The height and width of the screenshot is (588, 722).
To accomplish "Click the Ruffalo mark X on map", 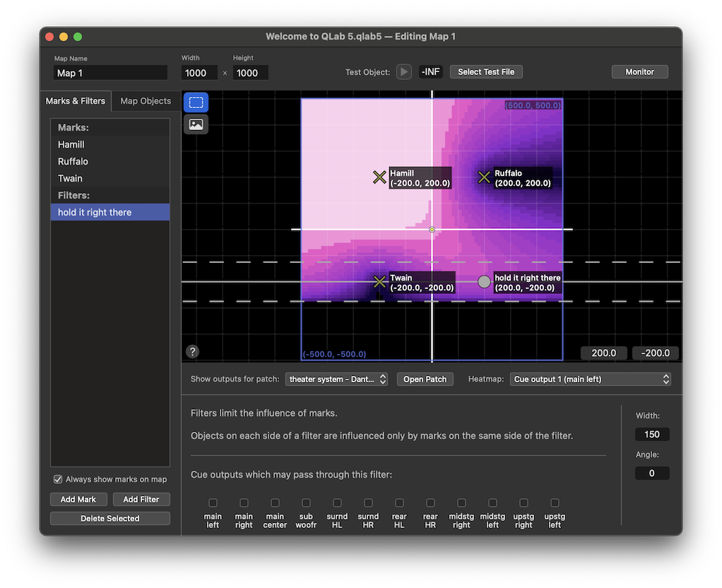I will 484,177.
